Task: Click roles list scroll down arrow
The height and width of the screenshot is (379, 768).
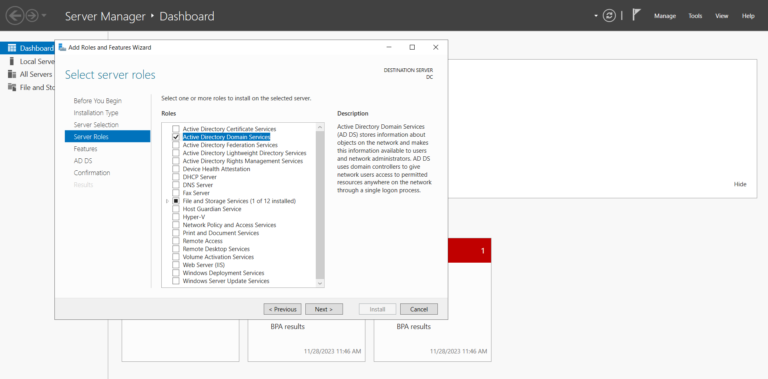Action: pyautogui.click(x=320, y=284)
